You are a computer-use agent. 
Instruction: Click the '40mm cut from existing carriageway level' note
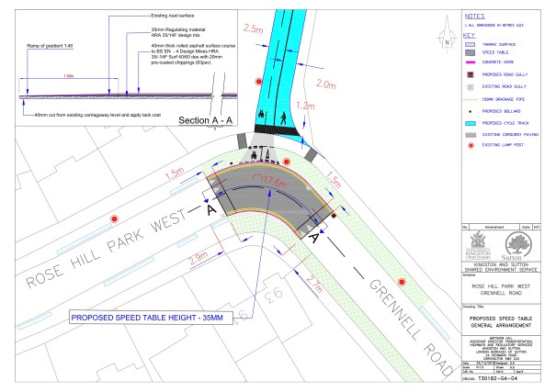pyautogui.click(x=97, y=115)
